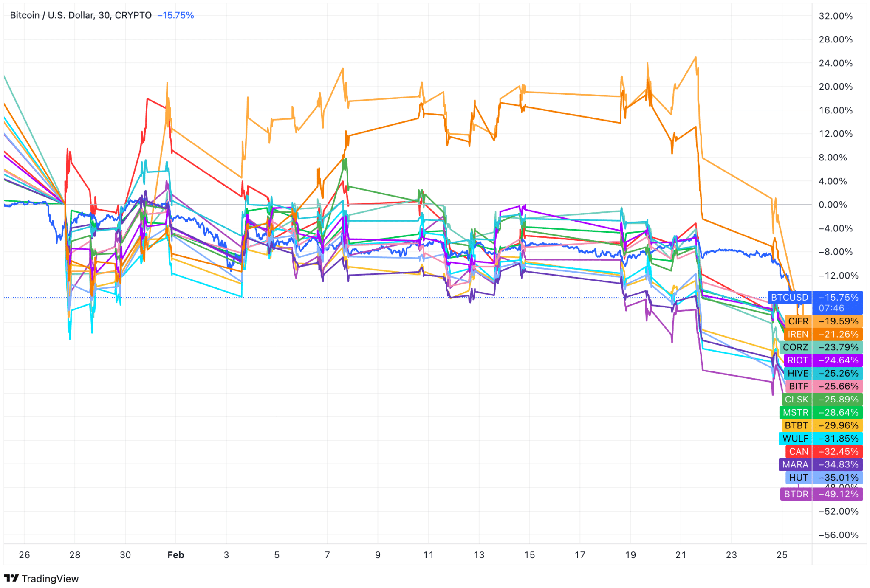Click the 4.00% axis value
Viewport: 870px width, 588px height.
click(x=833, y=181)
